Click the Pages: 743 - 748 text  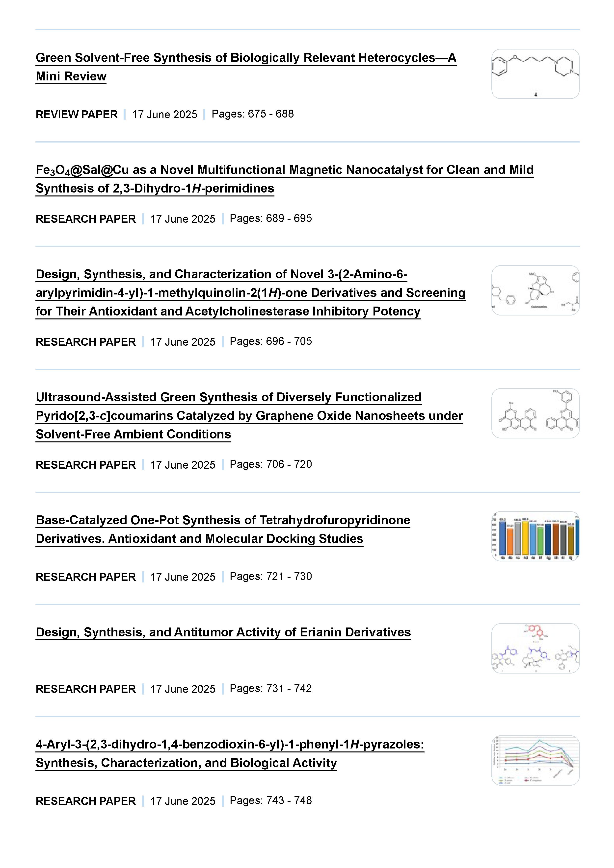tap(270, 800)
